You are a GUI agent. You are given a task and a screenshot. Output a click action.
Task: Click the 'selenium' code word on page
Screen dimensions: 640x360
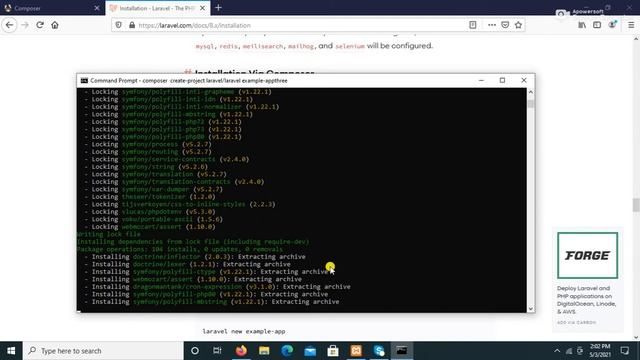tap(350, 47)
